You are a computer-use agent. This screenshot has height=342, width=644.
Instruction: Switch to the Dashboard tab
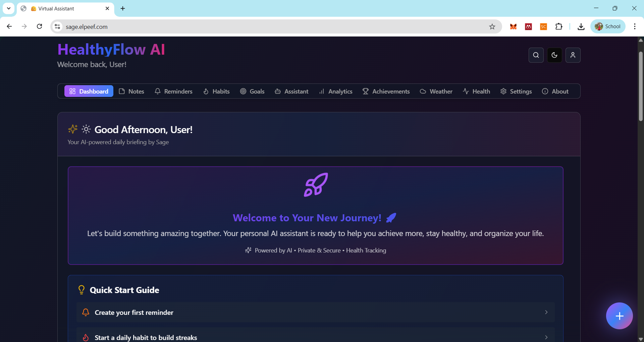89,91
